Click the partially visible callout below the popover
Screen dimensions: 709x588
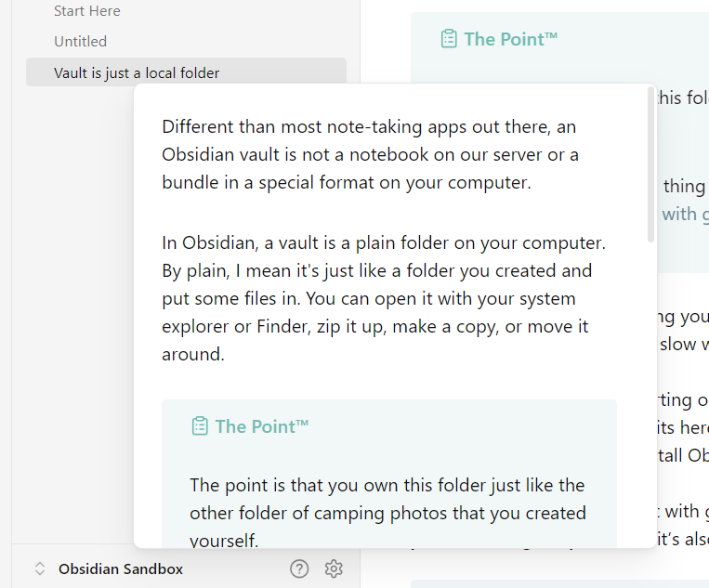(x=559, y=584)
